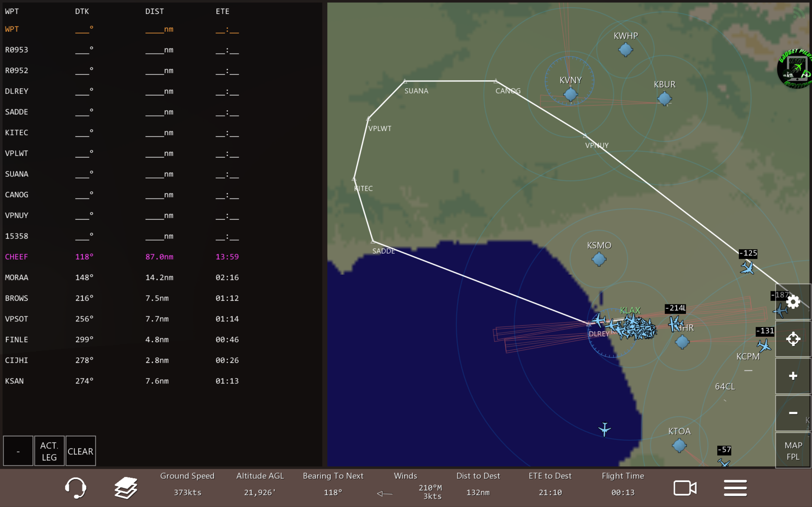Open the hamburger main menu
The image size is (812, 507).
tap(735, 488)
